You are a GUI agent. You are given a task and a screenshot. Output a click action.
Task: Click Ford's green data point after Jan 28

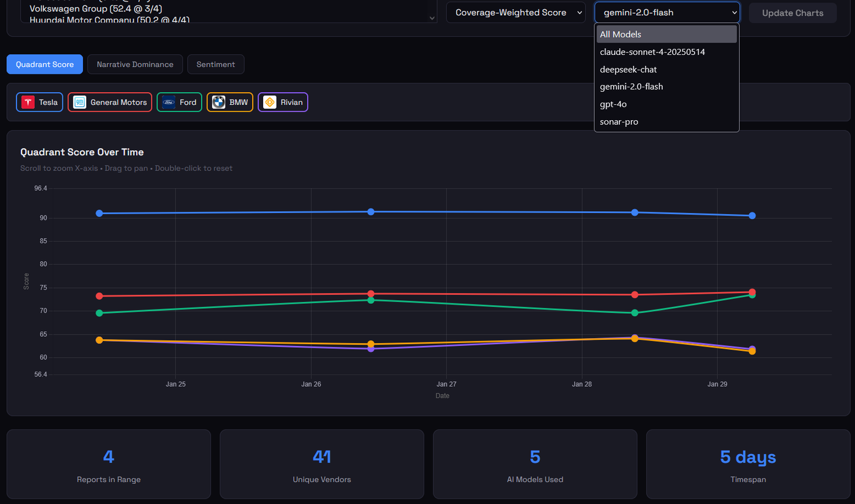point(635,312)
